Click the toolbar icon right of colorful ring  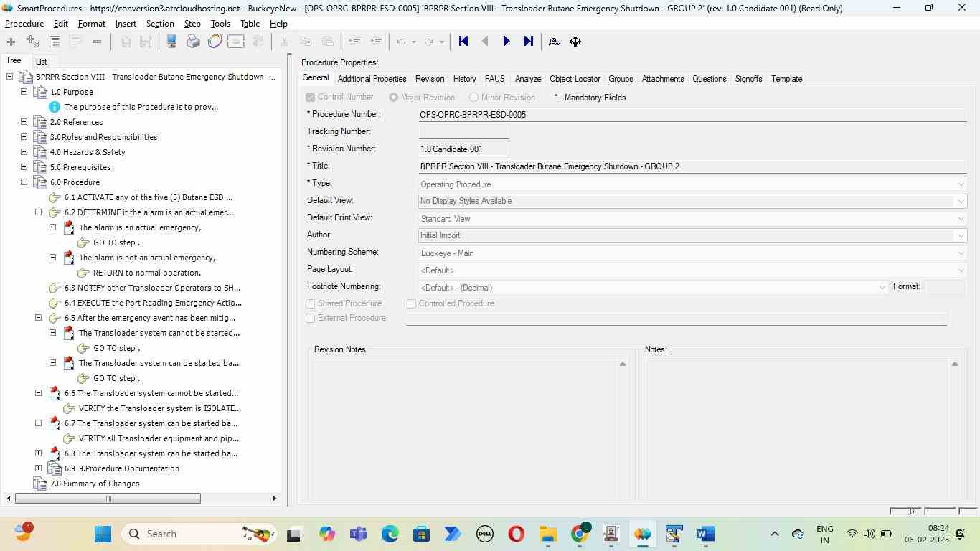click(x=236, y=42)
